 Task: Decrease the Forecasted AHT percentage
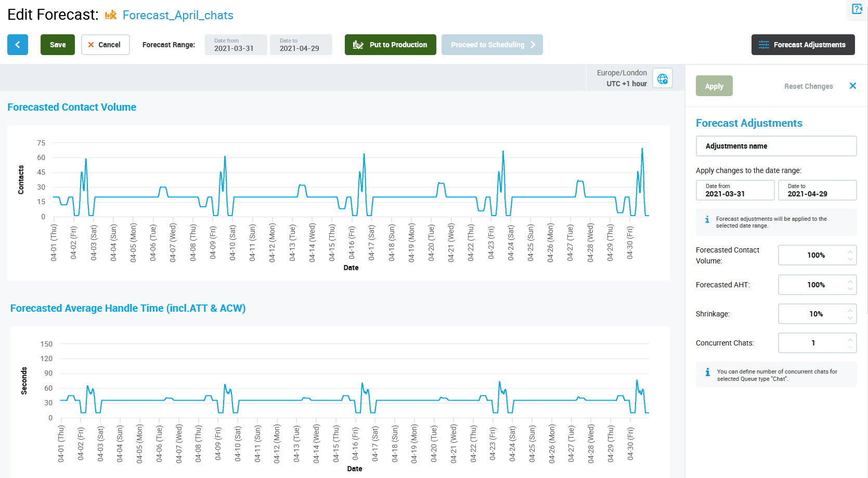[x=850, y=288]
